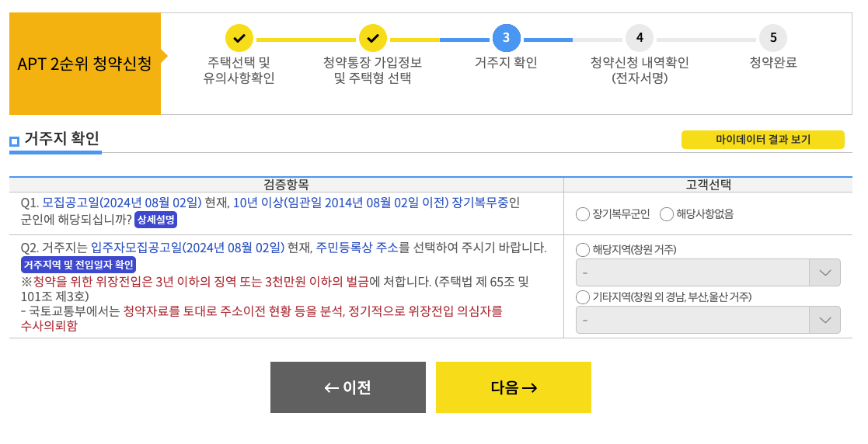The height and width of the screenshot is (444, 868).
Task: Click the step 5 circle
Action: click(x=772, y=38)
